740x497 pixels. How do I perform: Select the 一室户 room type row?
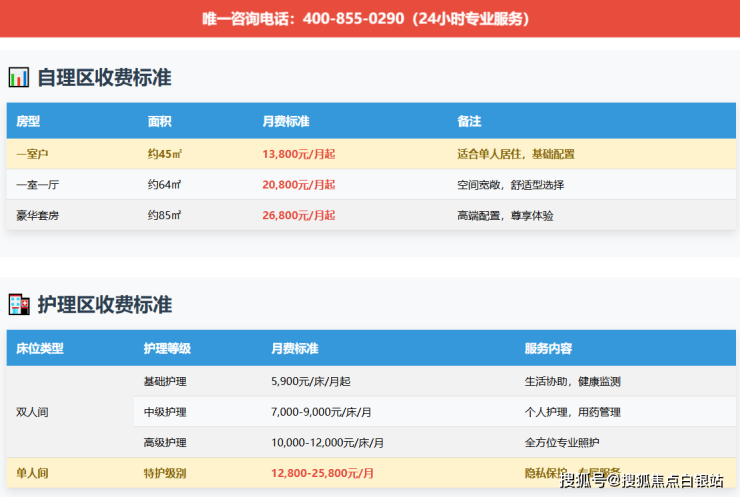click(x=34, y=154)
